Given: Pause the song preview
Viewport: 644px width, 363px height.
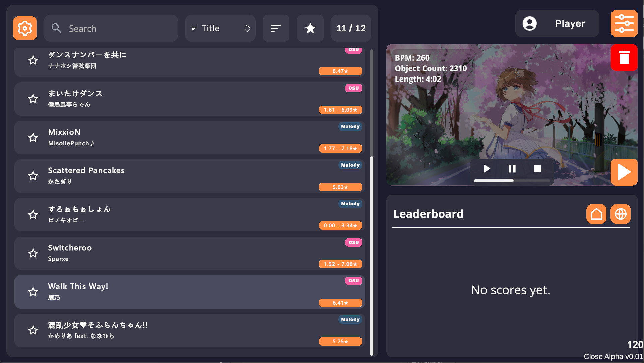Looking at the screenshot, I should [512, 168].
